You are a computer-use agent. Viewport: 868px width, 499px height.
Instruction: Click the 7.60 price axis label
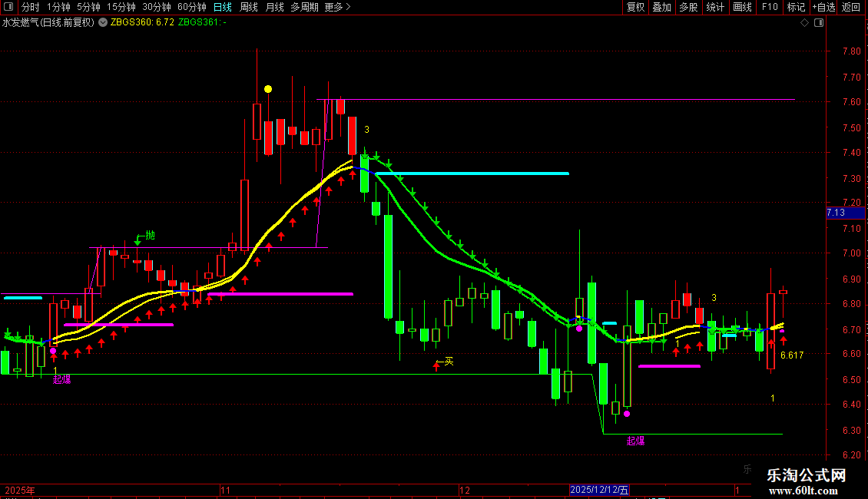tap(851, 102)
